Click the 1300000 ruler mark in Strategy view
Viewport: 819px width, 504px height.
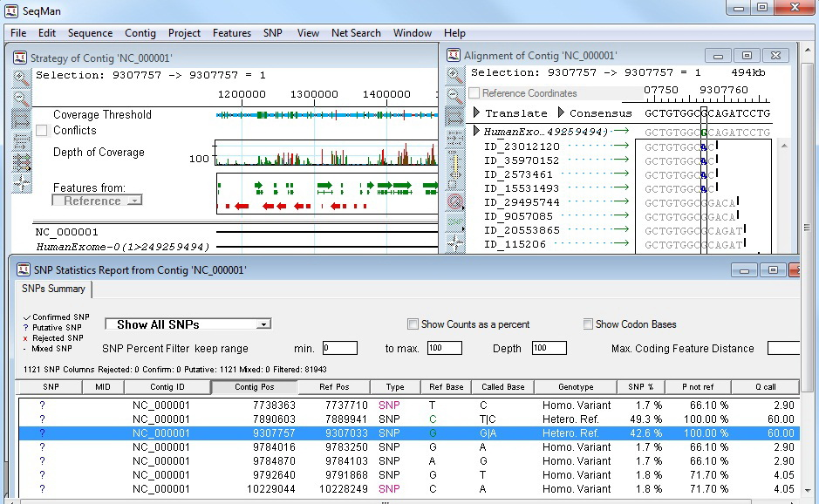point(314,94)
